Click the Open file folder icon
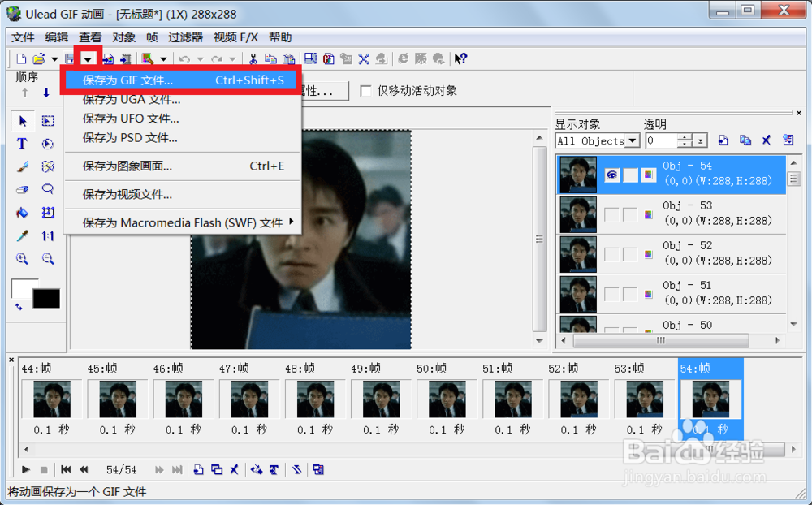Viewport: 812px width, 505px height. pyautogui.click(x=39, y=59)
